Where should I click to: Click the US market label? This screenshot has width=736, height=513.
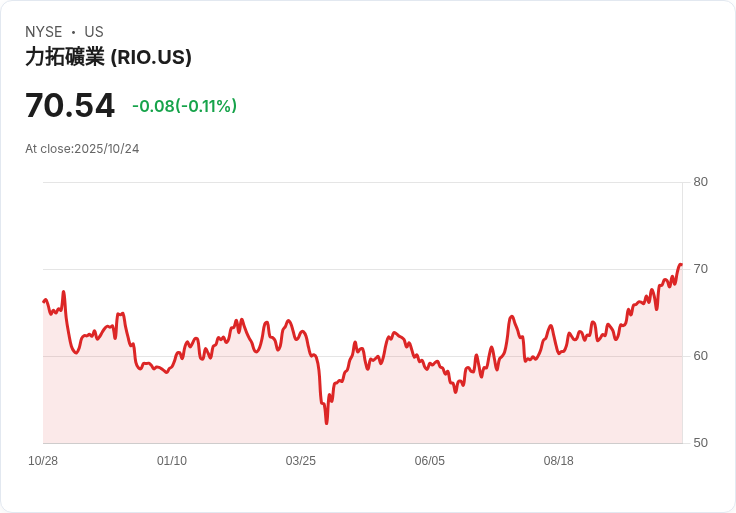point(94,32)
